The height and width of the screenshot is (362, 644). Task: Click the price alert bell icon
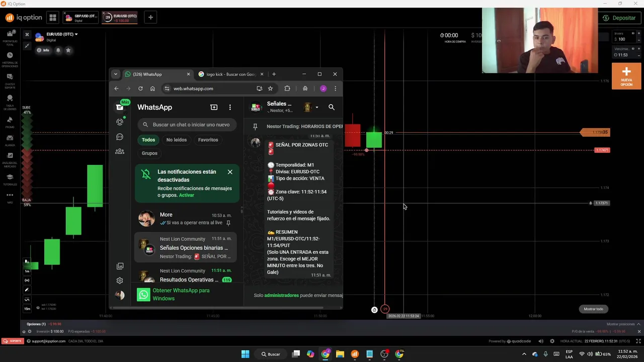click(x=58, y=50)
